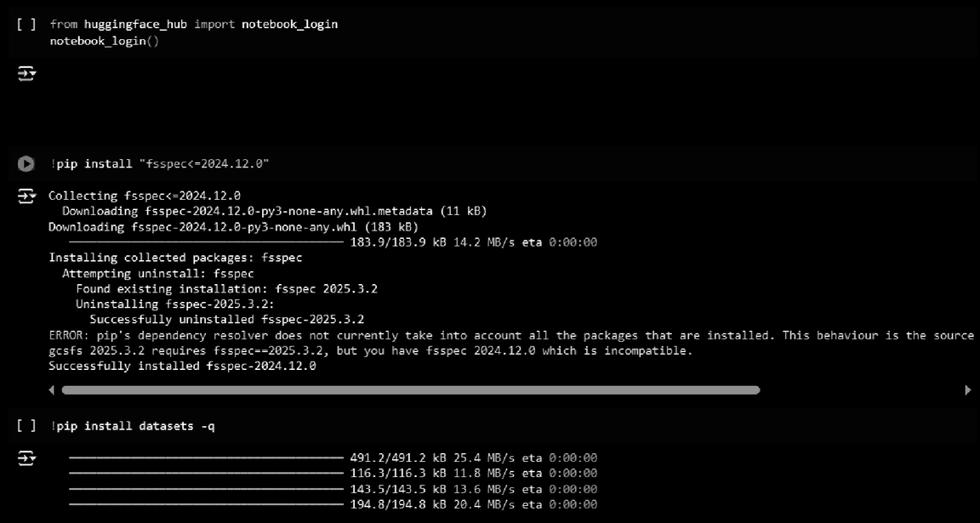Screen dimensions: 980x523
Task: Click the 491.2 kB download progress bar
Action: [206, 458]
